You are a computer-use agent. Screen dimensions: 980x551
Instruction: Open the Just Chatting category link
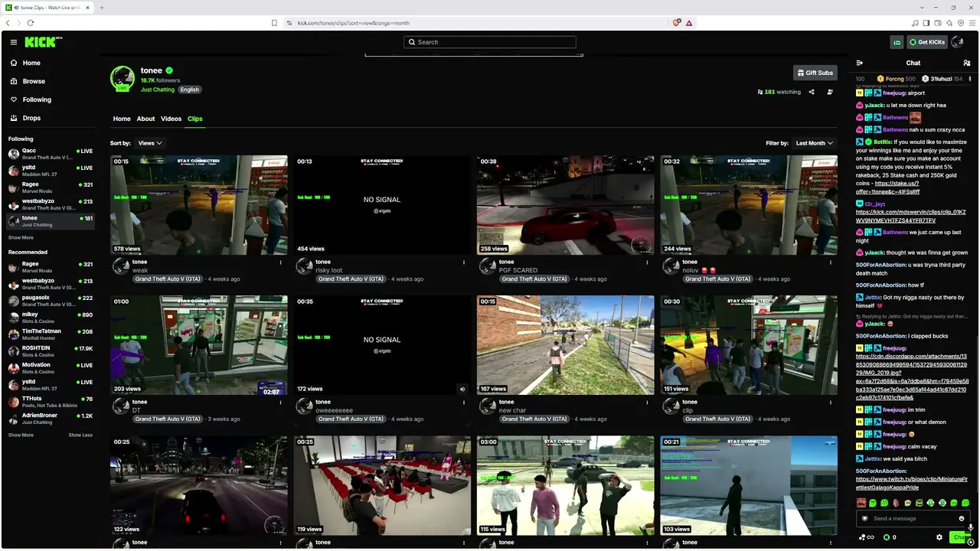[x=158, y=90]
